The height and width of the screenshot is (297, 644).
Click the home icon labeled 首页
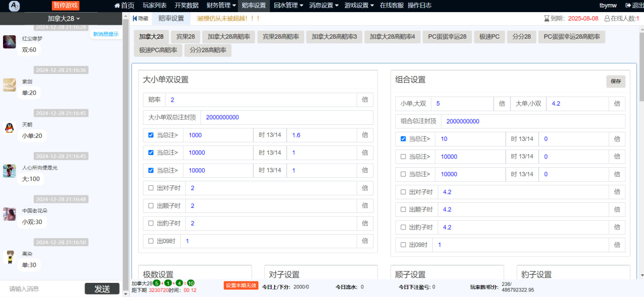point(117,6)
